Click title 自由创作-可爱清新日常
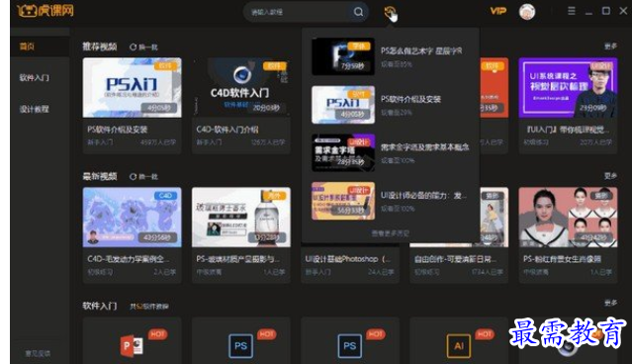Screen dimensions: 632x364 456,259
